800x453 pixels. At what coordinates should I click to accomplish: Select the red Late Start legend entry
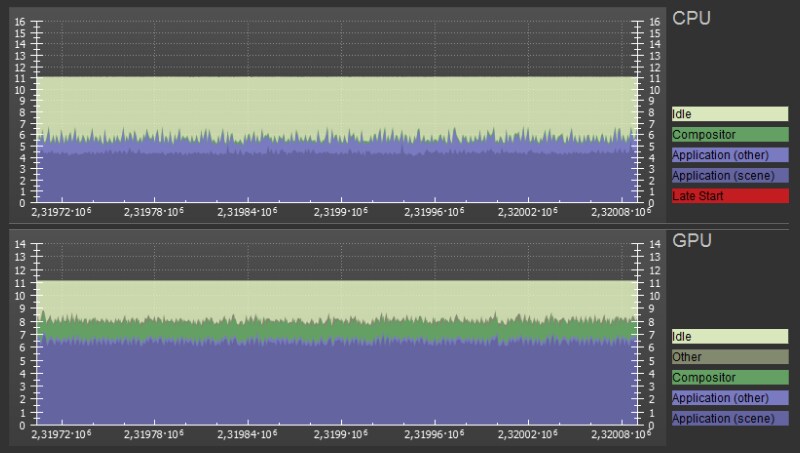click(729, 195)
